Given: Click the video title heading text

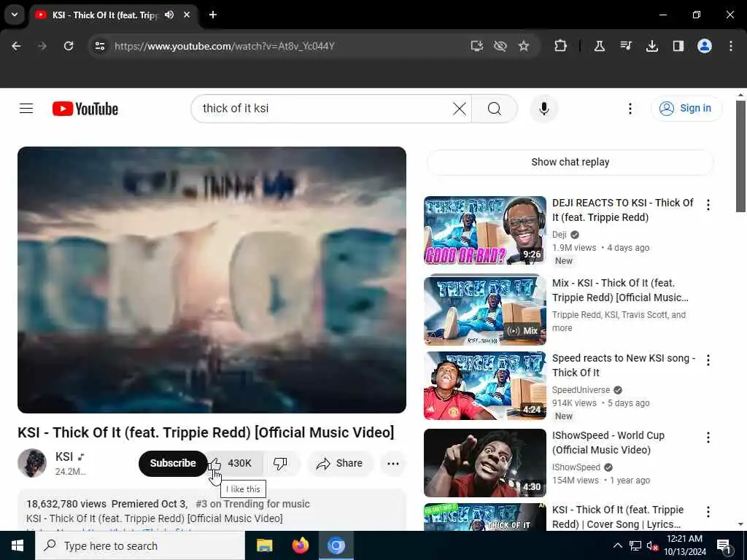Looking at the screenshot, I should (206, 432).
